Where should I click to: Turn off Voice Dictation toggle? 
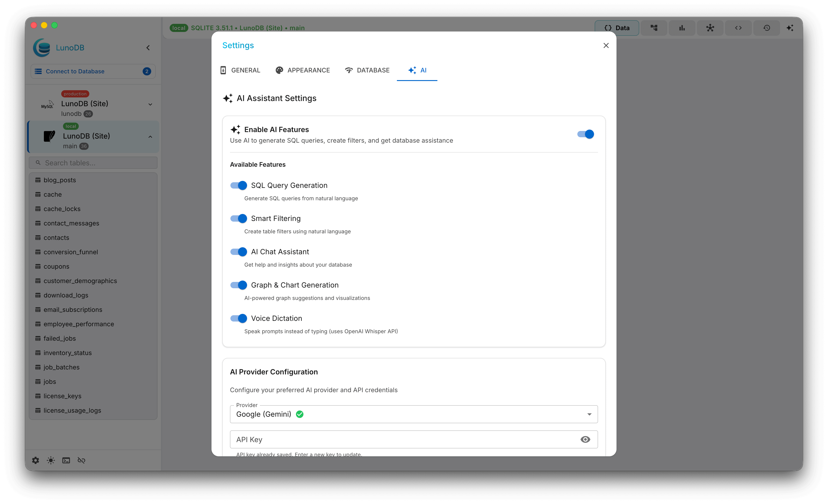click(x=238, y=318)
